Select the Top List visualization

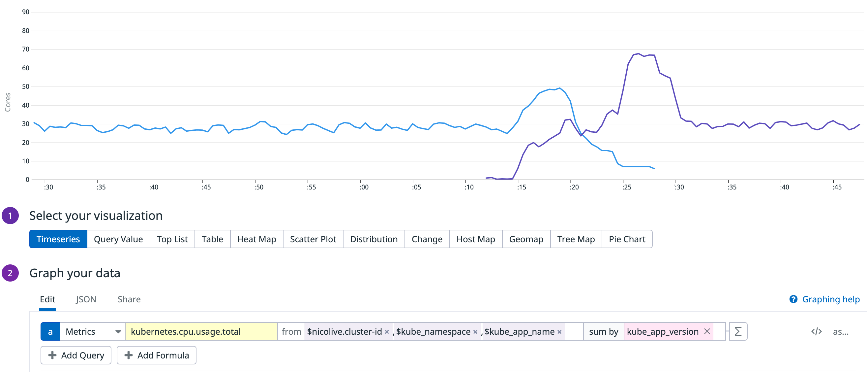[x=172, y=239]
